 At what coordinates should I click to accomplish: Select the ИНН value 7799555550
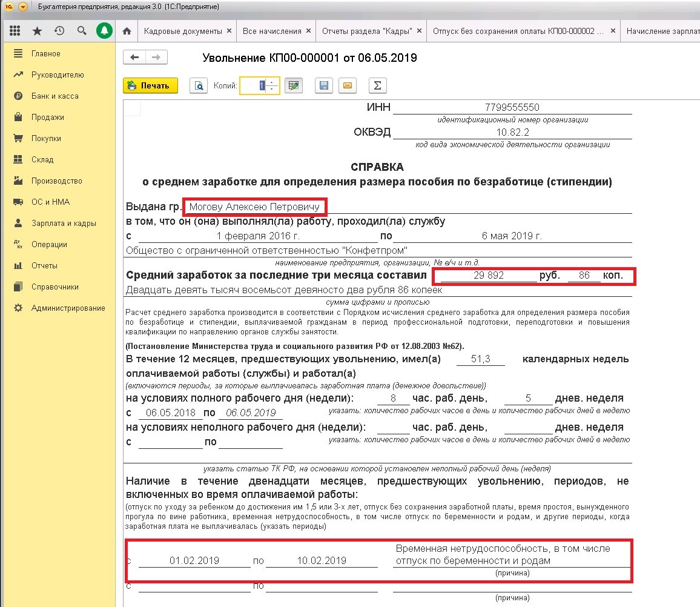(512, 107)
